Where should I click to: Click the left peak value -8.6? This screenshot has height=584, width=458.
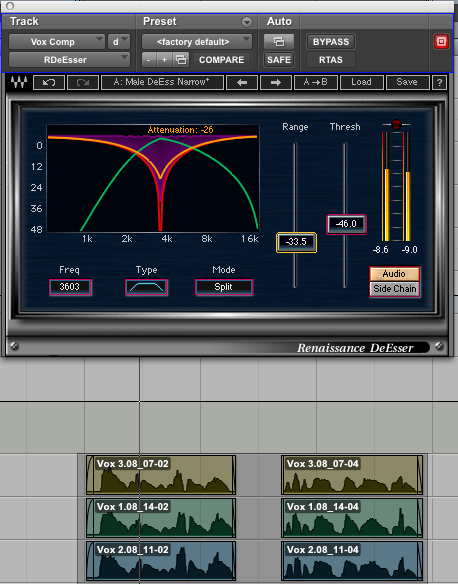[381, 250]
